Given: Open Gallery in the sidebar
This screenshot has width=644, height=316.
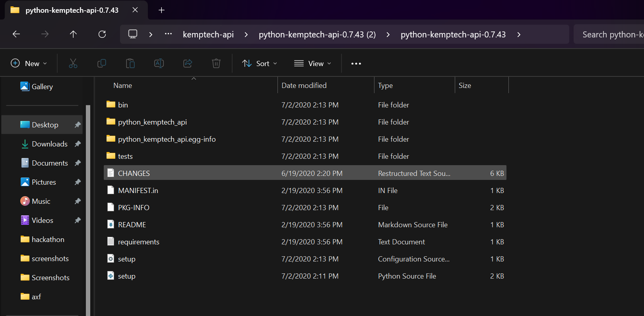Looking at the screenshot, I should (42, 87).
